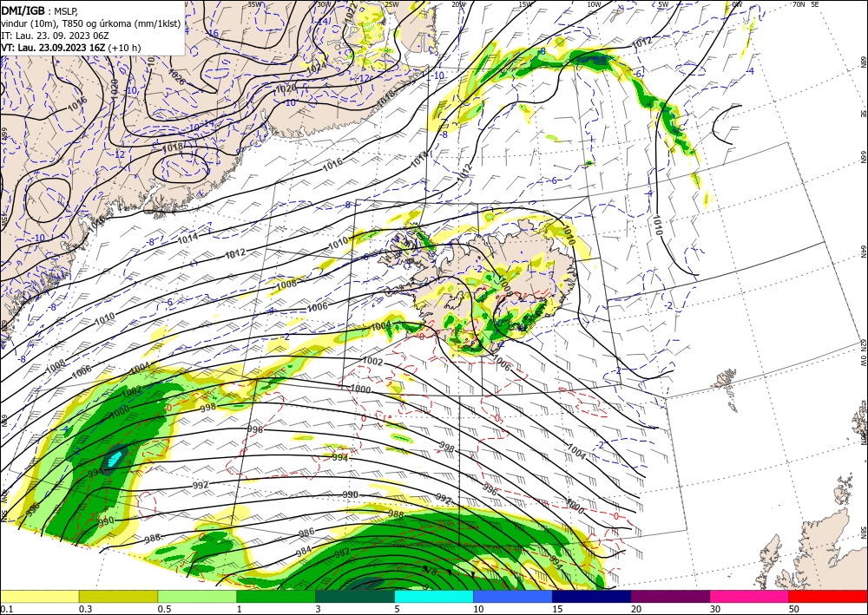Click the navy 15–20 legend swatch
Viewport: 868px width, 615px height.
click(592, 596)
